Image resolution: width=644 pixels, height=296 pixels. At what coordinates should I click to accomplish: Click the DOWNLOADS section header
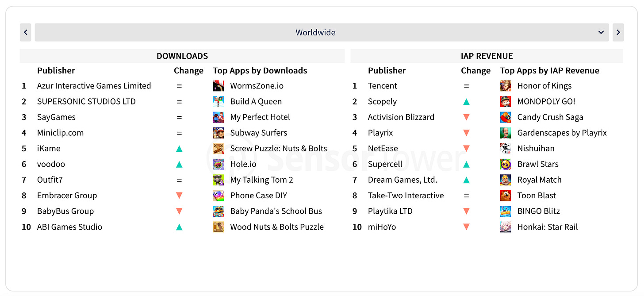point(182,56)
